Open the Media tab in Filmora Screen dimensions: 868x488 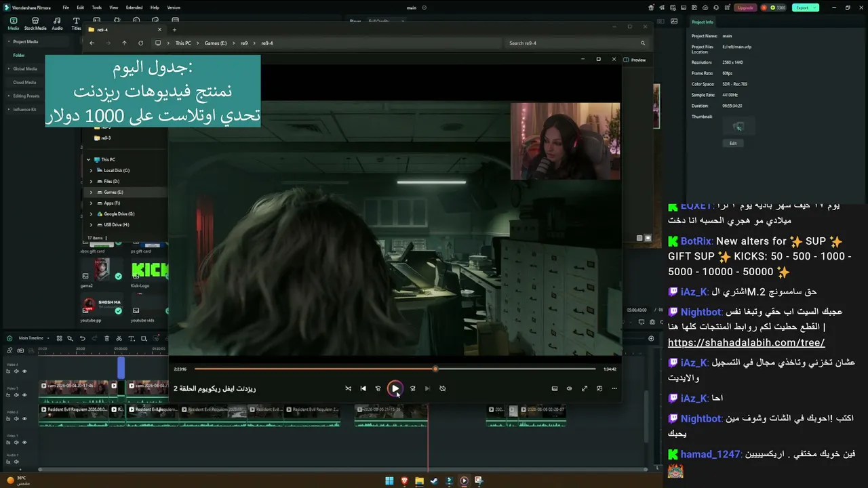pos(13,24)
